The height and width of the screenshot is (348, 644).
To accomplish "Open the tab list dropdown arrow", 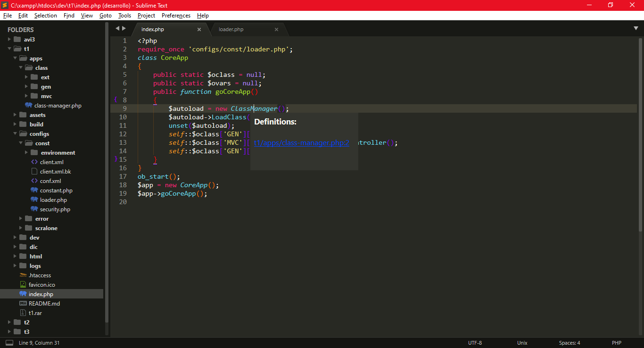I will point(636,28).
